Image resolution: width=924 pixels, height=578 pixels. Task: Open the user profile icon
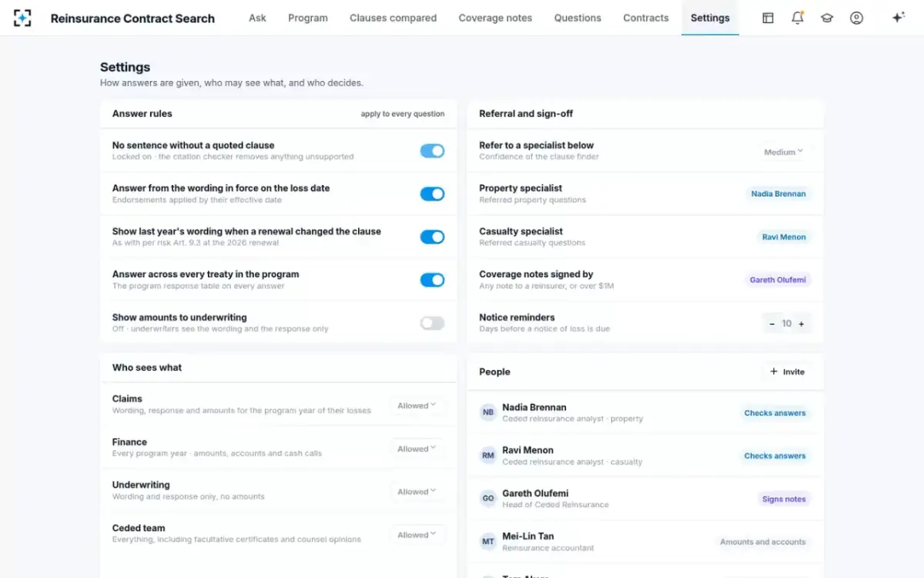[x=856, y=18]
